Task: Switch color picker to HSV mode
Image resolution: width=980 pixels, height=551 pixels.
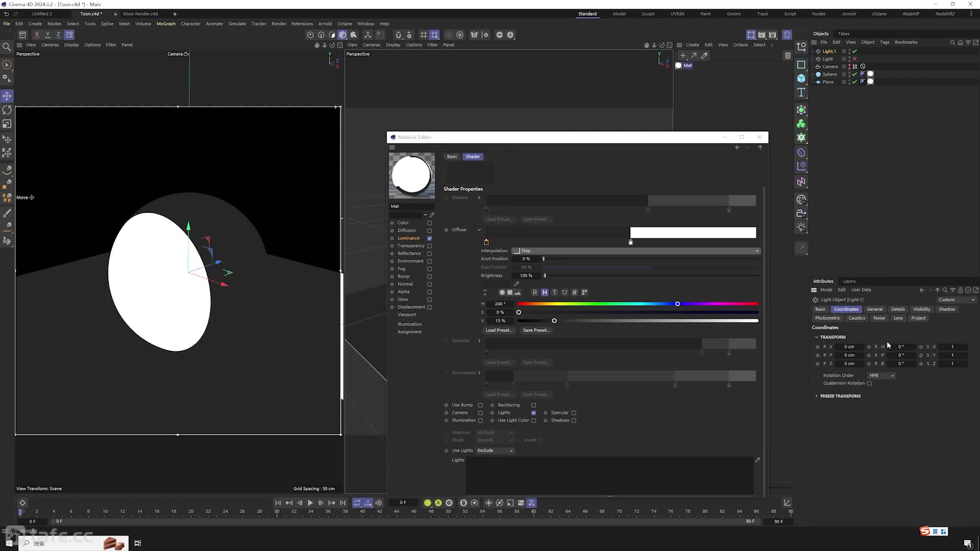Action: click(x=545, y=292)
